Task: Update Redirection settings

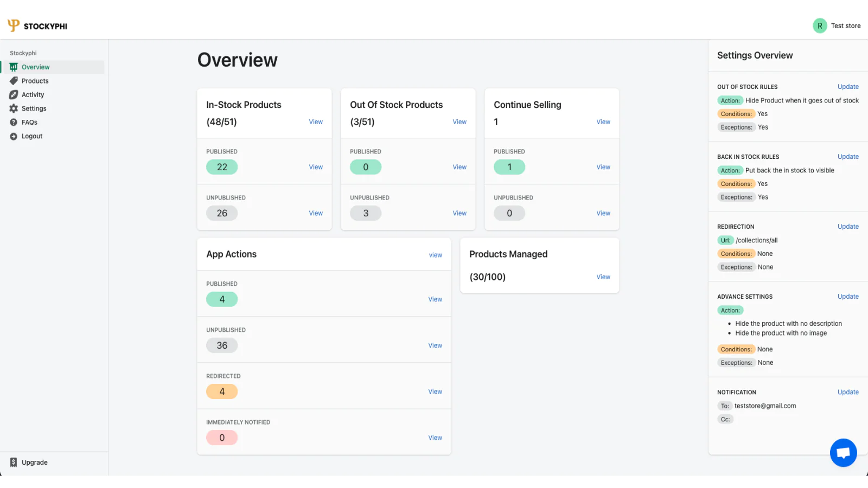Action: coord(848,227)
